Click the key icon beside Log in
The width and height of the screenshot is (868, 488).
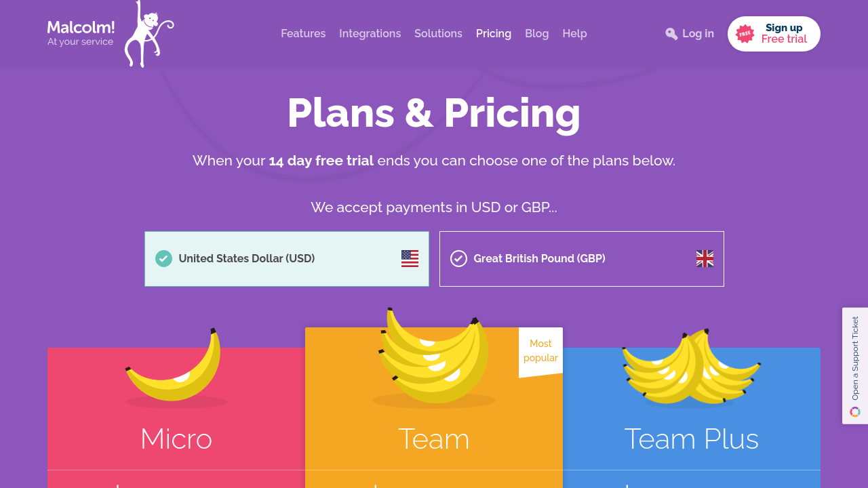tap(671, 34)
